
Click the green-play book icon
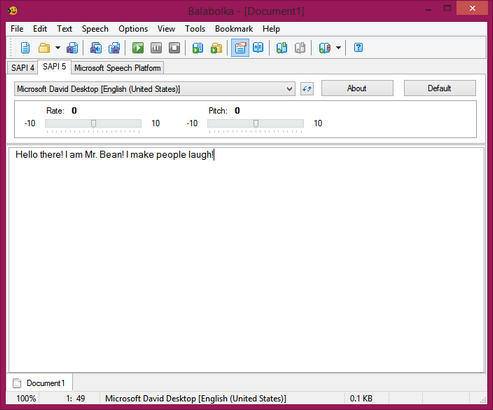[x=198, y=48]
